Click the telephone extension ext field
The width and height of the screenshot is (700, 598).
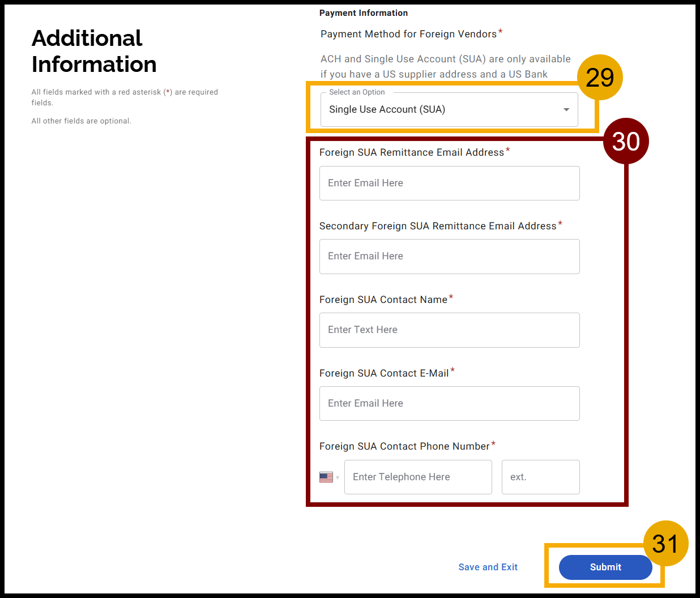540,477
